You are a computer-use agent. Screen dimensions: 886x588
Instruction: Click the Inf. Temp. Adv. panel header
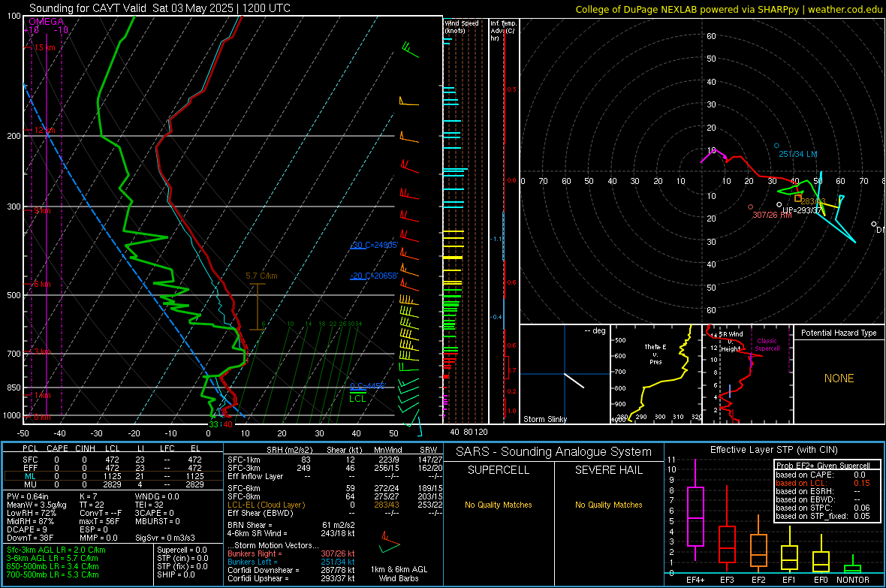tap(503, 31)
